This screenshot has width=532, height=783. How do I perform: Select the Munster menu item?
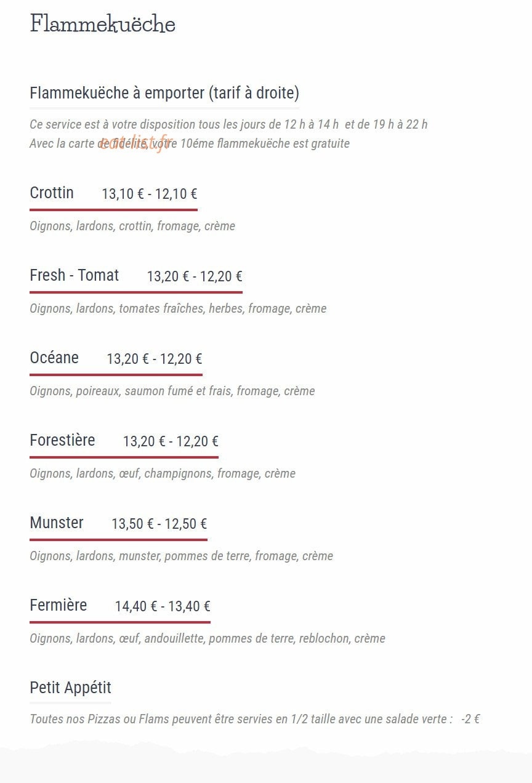(57, 523)
